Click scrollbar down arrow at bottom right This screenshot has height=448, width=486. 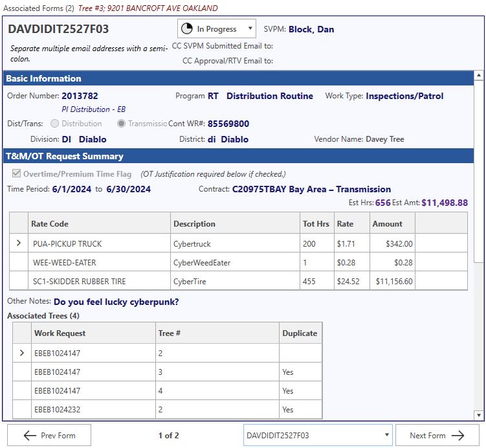pos(479,415)
